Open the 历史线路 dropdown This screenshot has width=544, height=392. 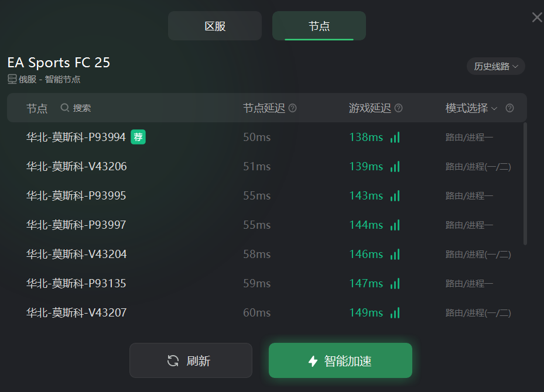point(496,66)
